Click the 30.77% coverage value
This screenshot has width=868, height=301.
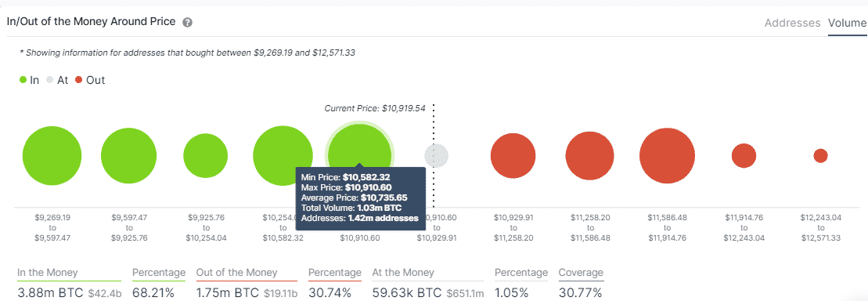(x=580, y=292)
